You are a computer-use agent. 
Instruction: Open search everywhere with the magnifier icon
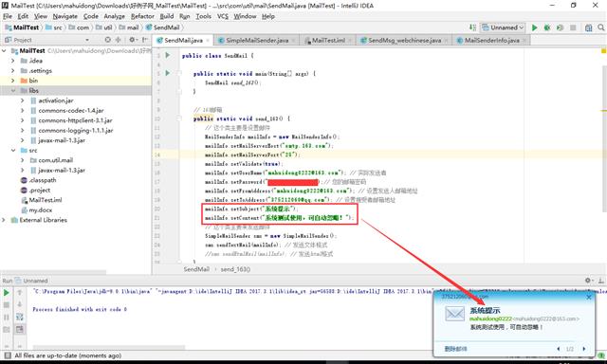[600, 27]
